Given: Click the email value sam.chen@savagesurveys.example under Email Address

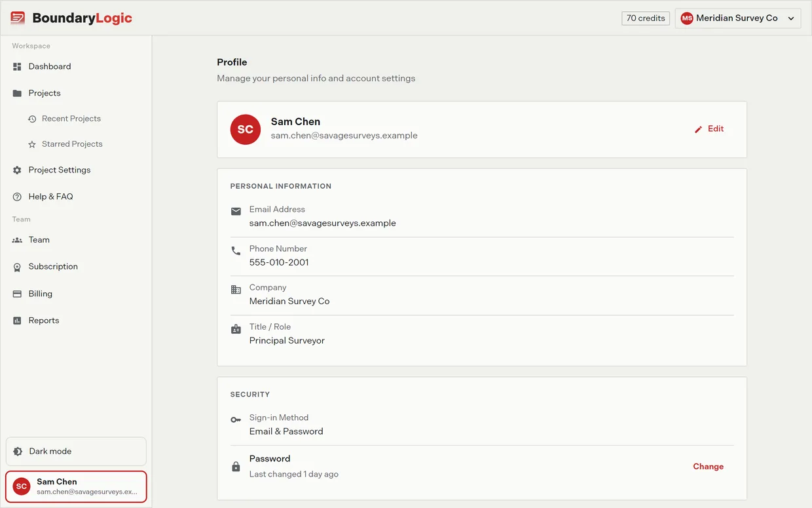Looking at the screenshot, I should point(323,224).
